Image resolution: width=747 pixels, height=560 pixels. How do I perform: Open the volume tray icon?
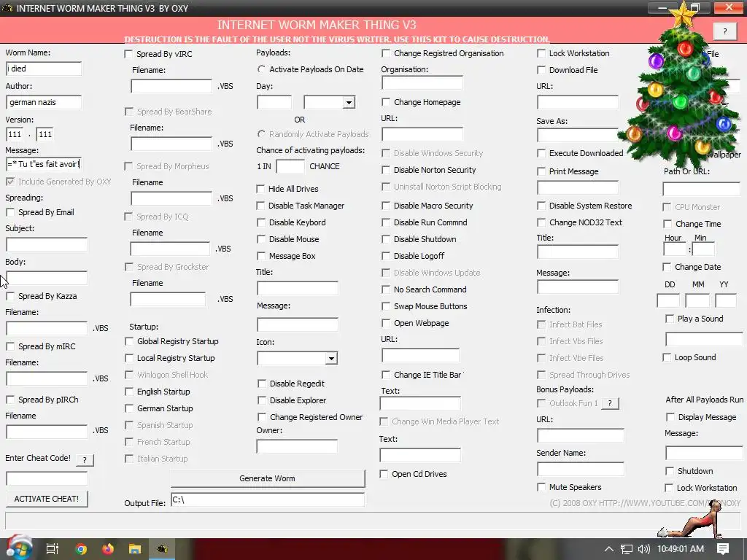[x=643, y=549]
